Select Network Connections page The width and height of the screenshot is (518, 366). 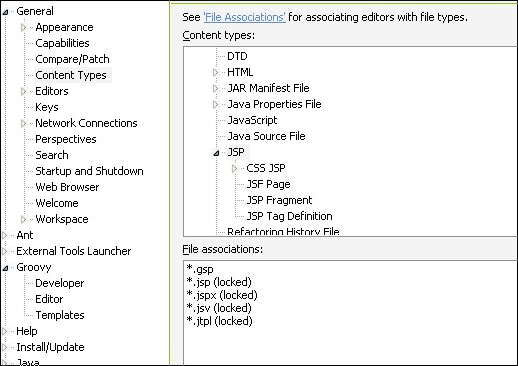pyautogui.click(x=86, y=123)
